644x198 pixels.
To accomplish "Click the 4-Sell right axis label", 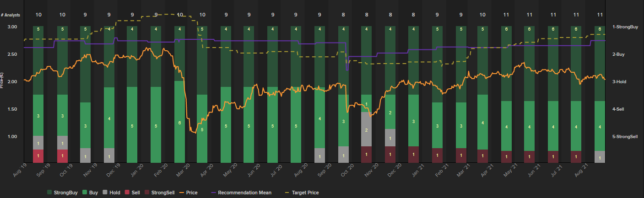I will (619, 109).
